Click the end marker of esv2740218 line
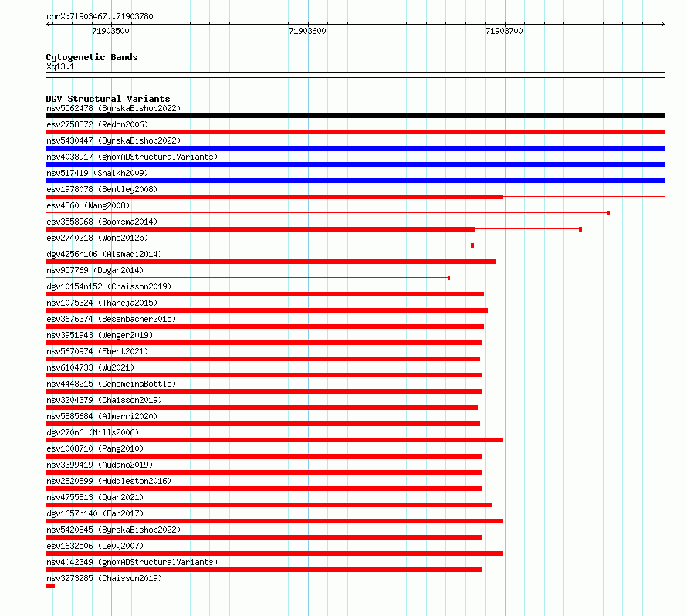 pyautogui.click(x=472, y=245)
